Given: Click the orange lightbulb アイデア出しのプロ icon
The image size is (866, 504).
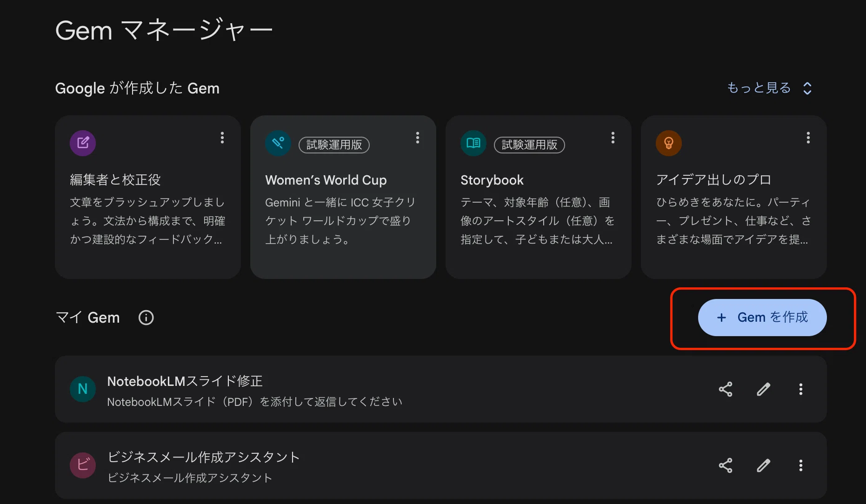Looking at the screenshot, I should tap(669, 143).
